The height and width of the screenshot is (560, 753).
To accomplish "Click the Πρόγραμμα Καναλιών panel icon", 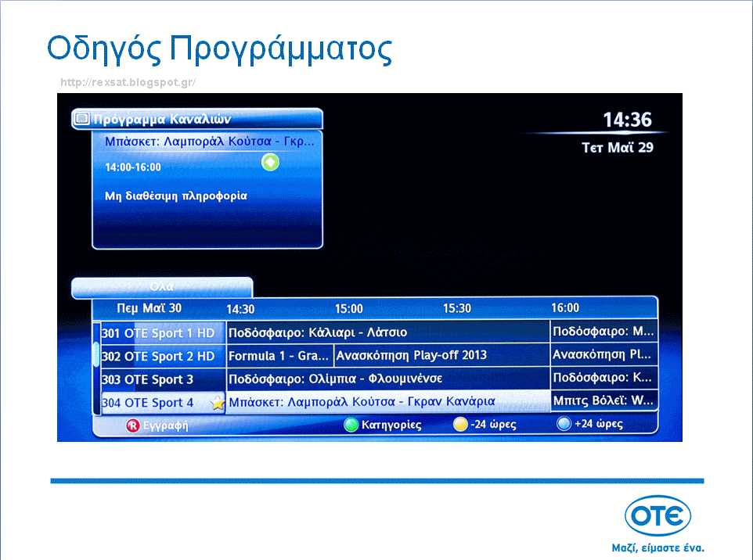I will click(x=80, y=118).
